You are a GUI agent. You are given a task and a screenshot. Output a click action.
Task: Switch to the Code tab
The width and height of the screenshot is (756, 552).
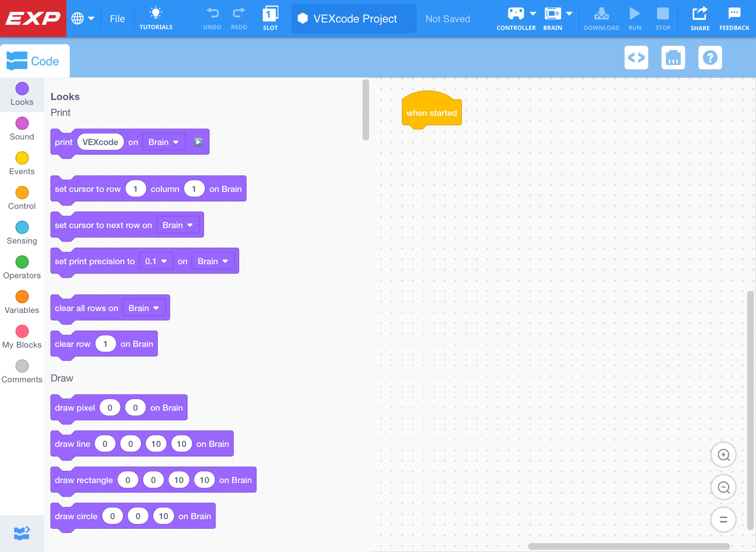pos(35,61)
